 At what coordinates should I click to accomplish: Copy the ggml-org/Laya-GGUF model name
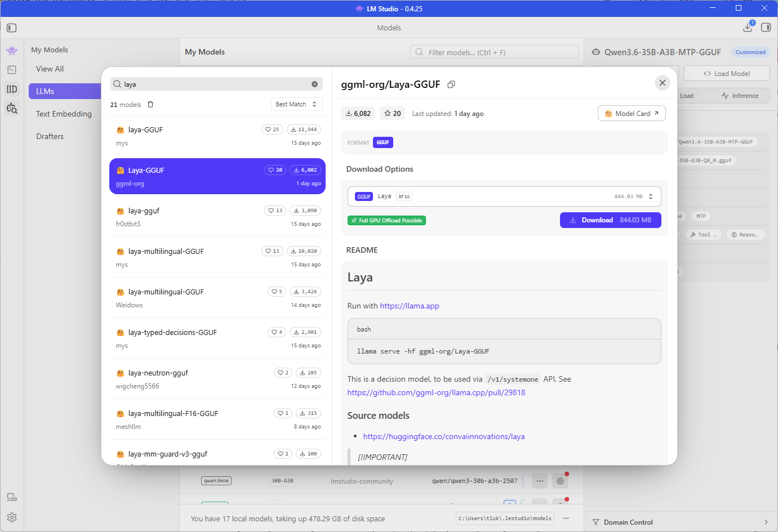(x=451, y=84)
